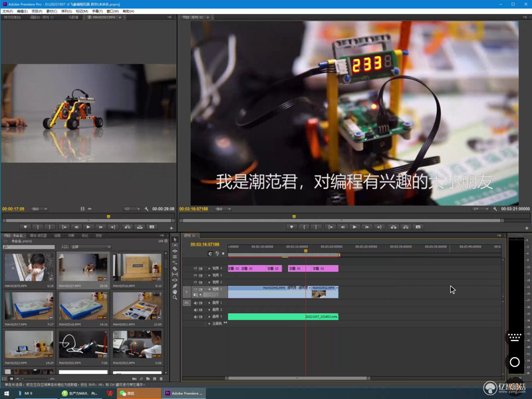Expand the 视频 4 track

(209, 269)
